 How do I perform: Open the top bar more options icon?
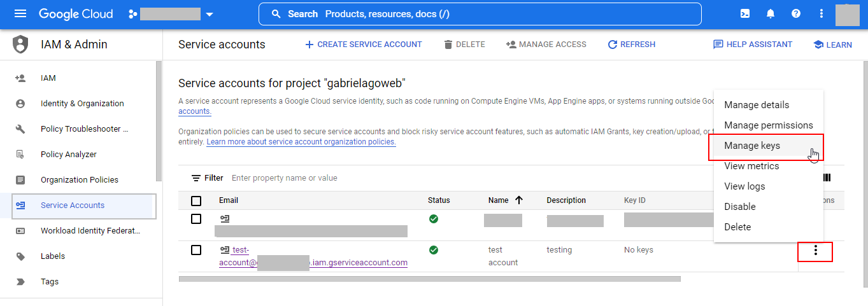[822, 14]
